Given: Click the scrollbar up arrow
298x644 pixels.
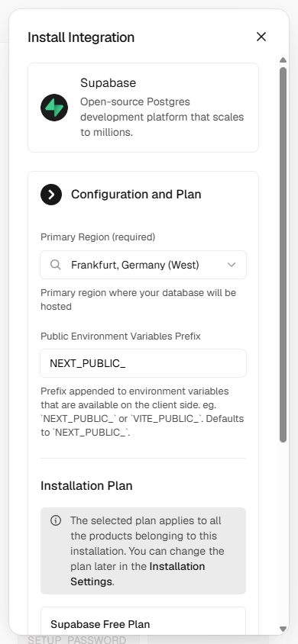Looking at the screenshot, I should click(x=283, y=60).
